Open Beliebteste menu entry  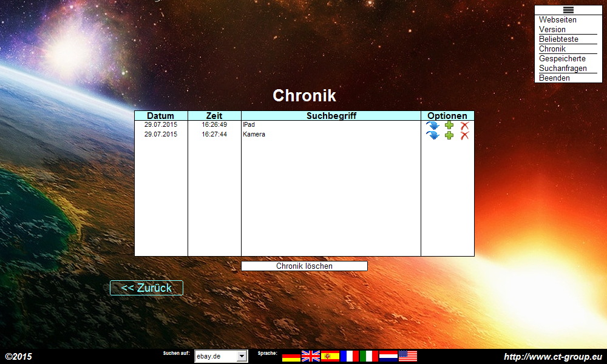(x=558, y=39)
